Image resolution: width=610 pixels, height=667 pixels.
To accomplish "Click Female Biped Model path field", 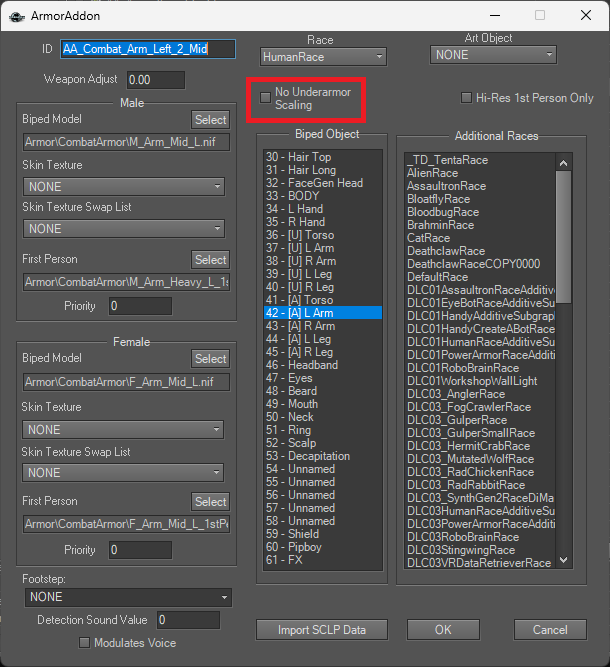I will (126, 382).
